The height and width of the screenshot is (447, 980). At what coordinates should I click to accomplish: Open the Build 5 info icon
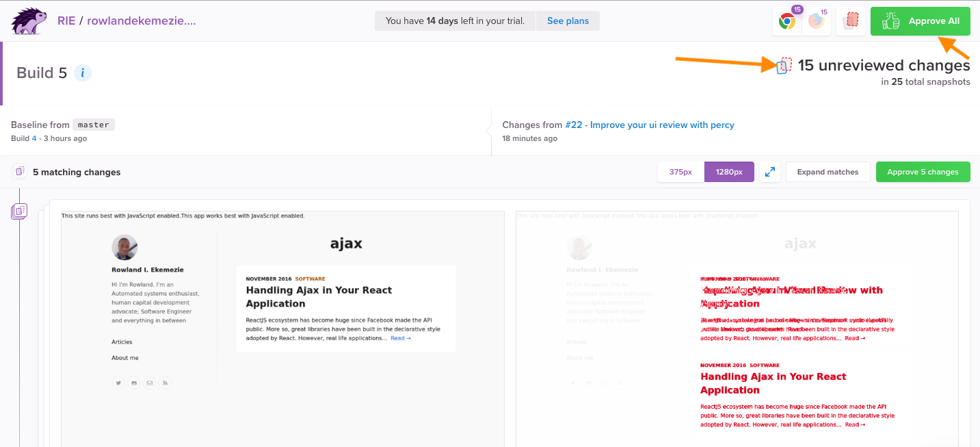82,73
